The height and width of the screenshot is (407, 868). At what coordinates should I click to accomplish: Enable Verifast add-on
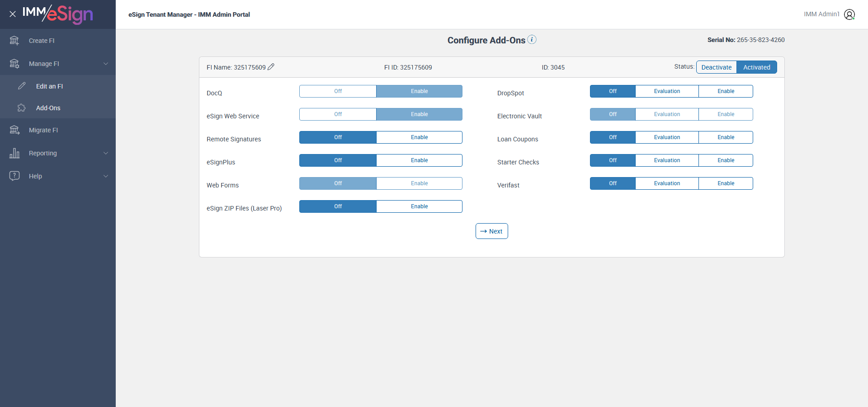(x=726, y=183)
